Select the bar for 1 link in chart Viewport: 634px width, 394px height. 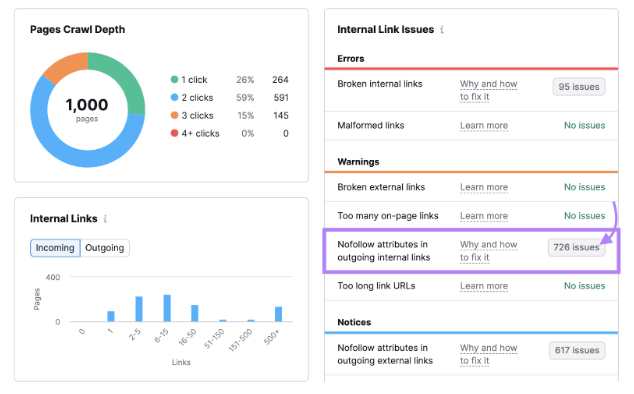pyautogui.click(x=111, y=316)
